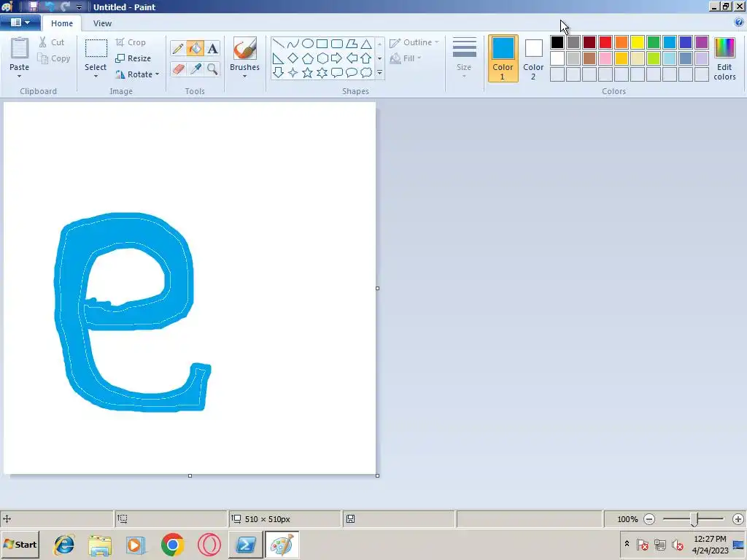Click the Copy button
747x560 pixels.
pos(54,58)
